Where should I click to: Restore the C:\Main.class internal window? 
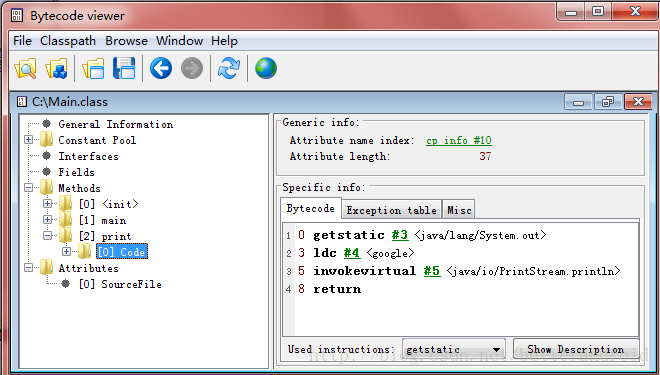click(608, 102)
